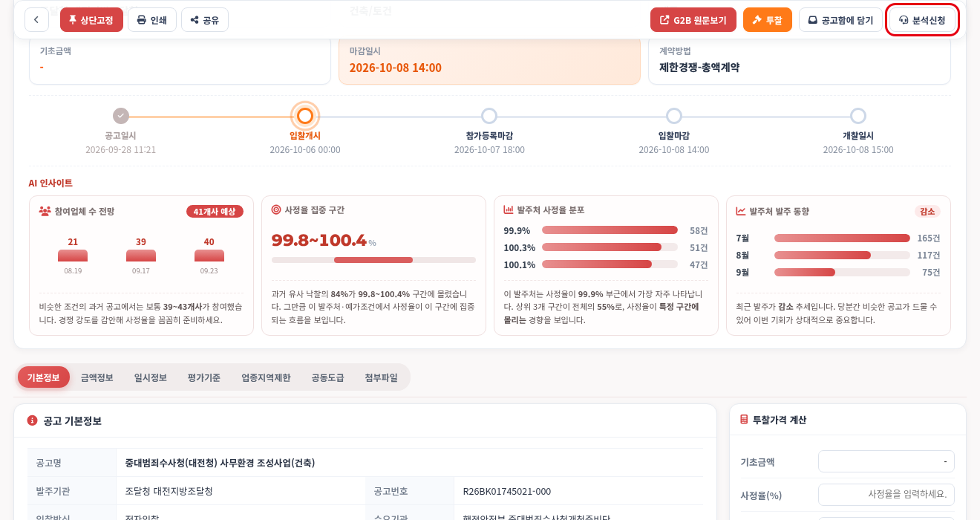This screenshot has width=980, height=520.
Task: Select the 개찰일시 timeline marker
Action: tap(858, 116)
